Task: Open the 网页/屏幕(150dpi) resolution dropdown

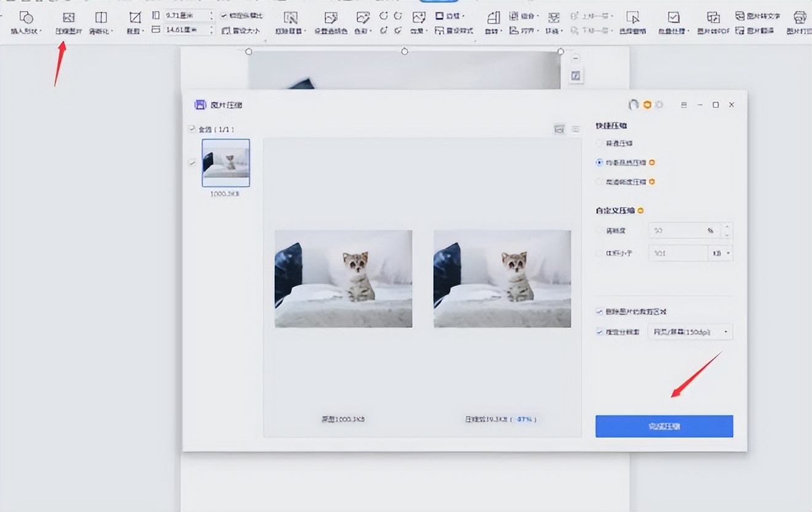Action: pyautogui.click(x=690, y=332)
